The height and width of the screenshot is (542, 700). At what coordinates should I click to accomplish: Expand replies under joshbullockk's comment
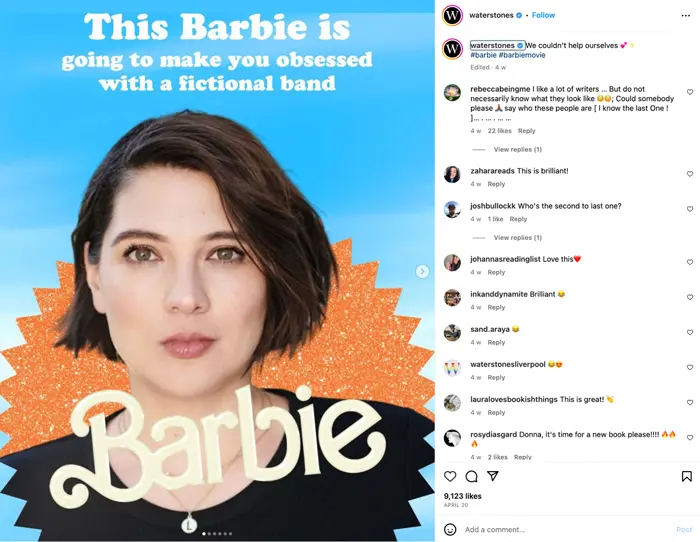click(517, 238)
